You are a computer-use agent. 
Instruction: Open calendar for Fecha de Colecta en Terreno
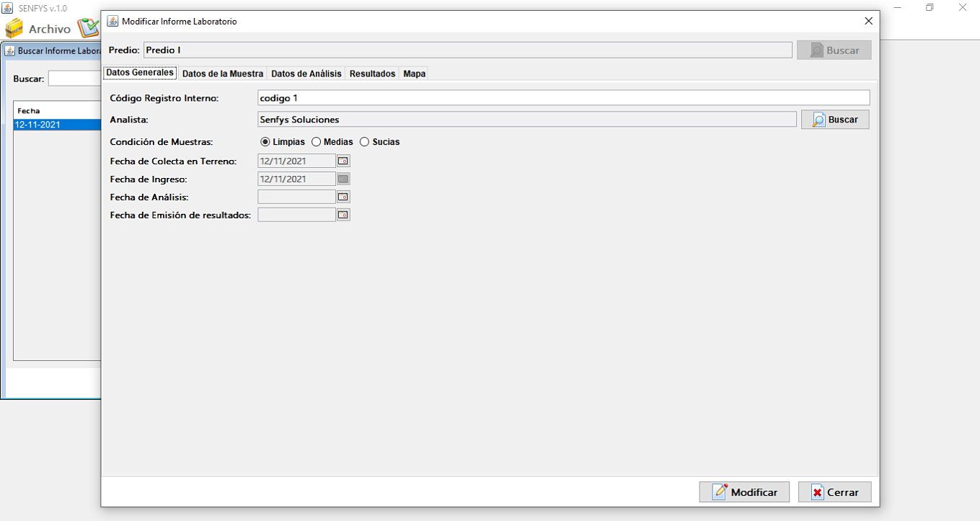pos(343,161)
